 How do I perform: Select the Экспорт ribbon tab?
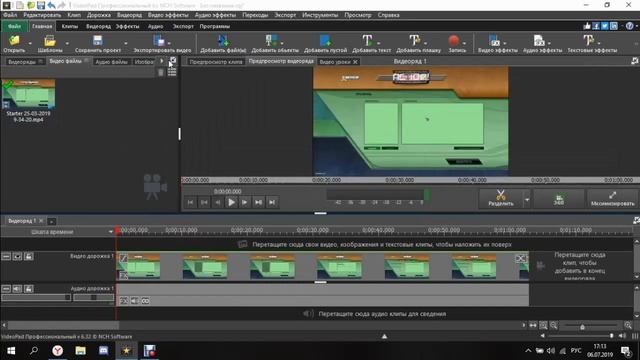[x=183, y=26]
